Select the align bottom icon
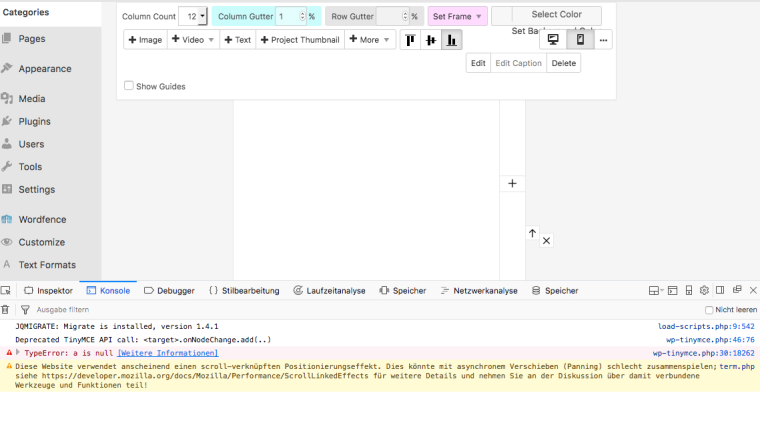The width and height of the screenshot is (760, 423). (x=452, y=40)
